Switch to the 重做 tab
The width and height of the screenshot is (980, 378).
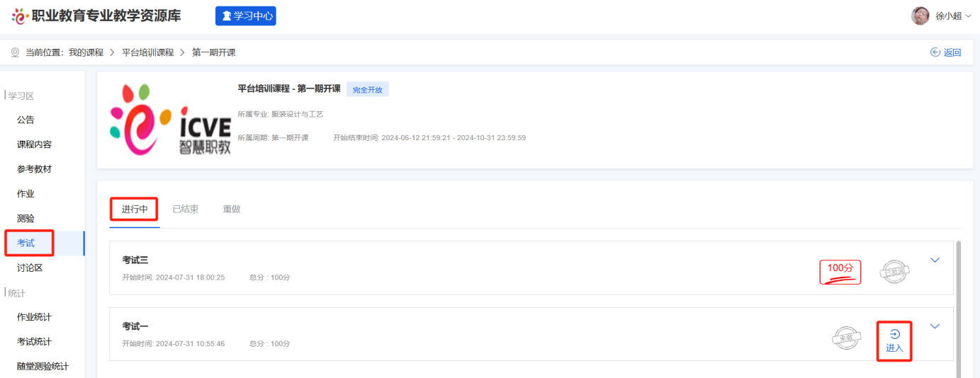[x=232, y=210]
